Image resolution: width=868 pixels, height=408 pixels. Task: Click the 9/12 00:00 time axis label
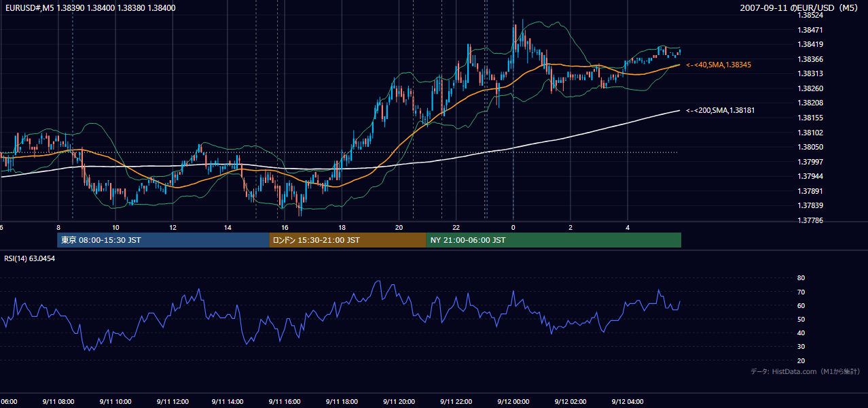click(x=513, y=401)
